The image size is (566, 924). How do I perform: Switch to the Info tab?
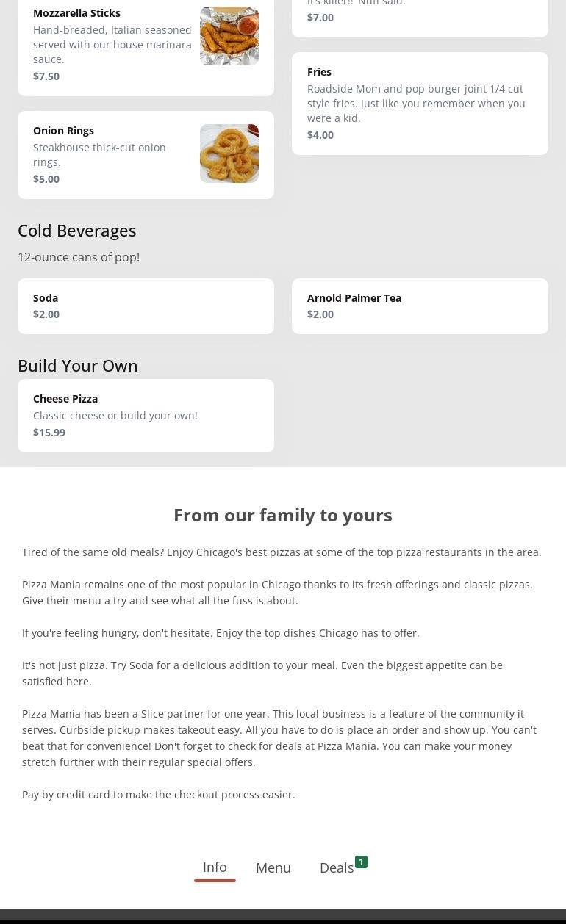click(215, 867)
